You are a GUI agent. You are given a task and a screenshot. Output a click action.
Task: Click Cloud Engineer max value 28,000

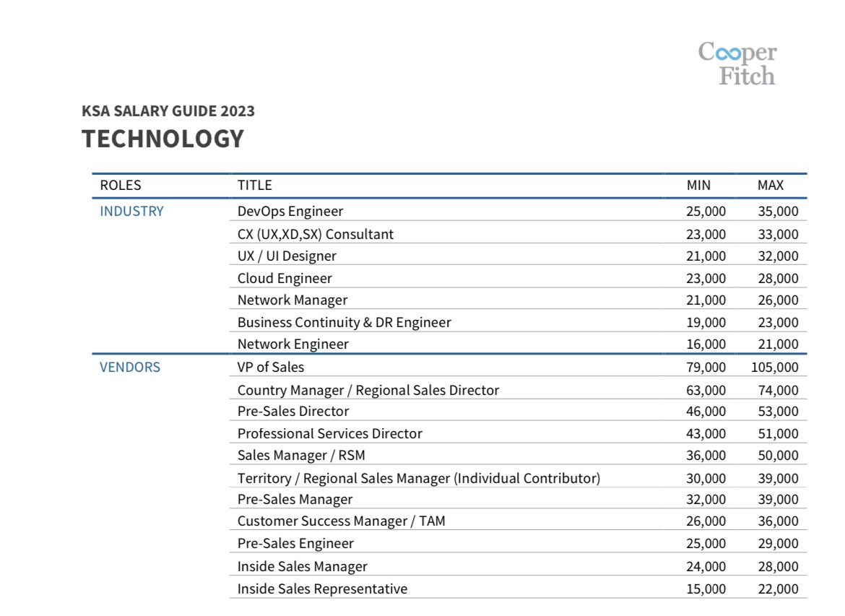(x=778, y=279)
